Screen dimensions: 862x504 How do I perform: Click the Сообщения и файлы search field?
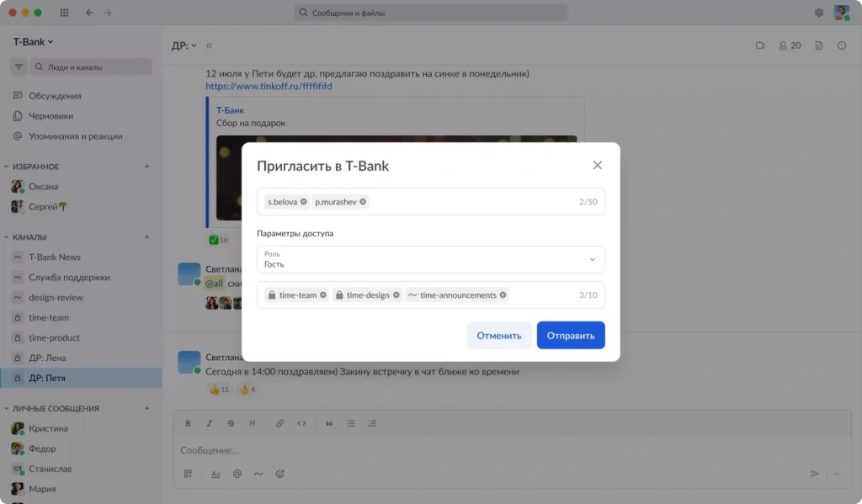click(x=431, y=13)
